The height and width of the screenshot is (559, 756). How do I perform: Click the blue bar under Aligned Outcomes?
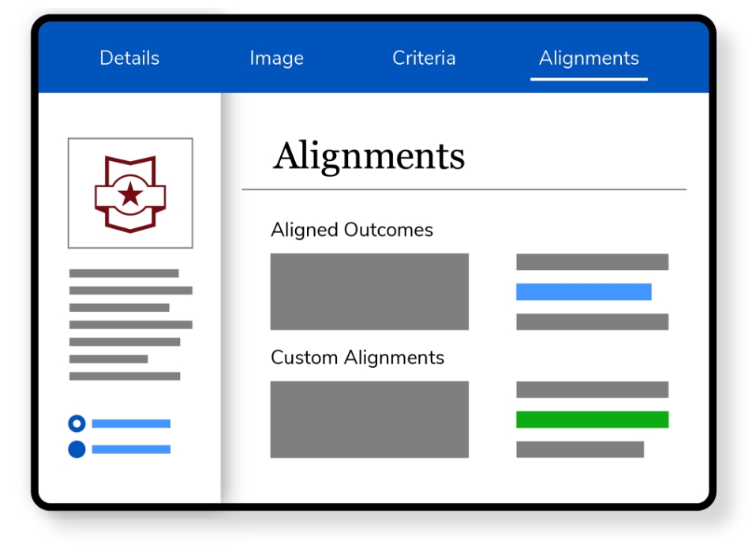583,292
